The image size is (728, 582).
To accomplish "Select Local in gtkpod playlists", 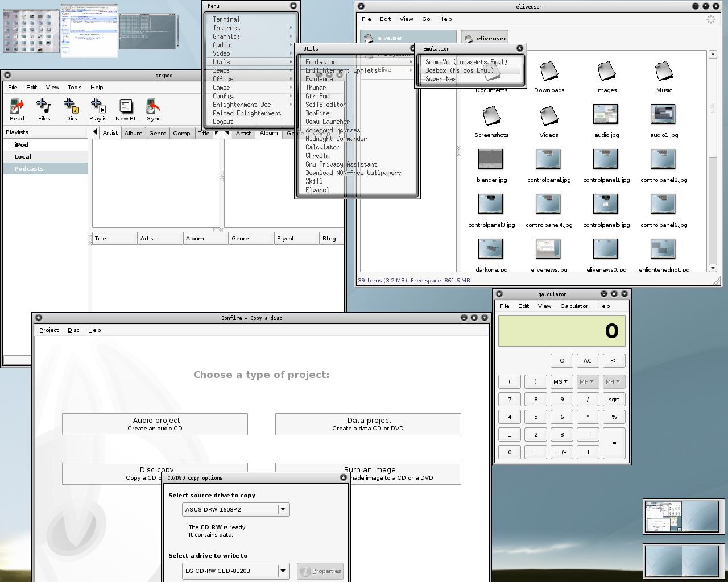I will (45, 157).
